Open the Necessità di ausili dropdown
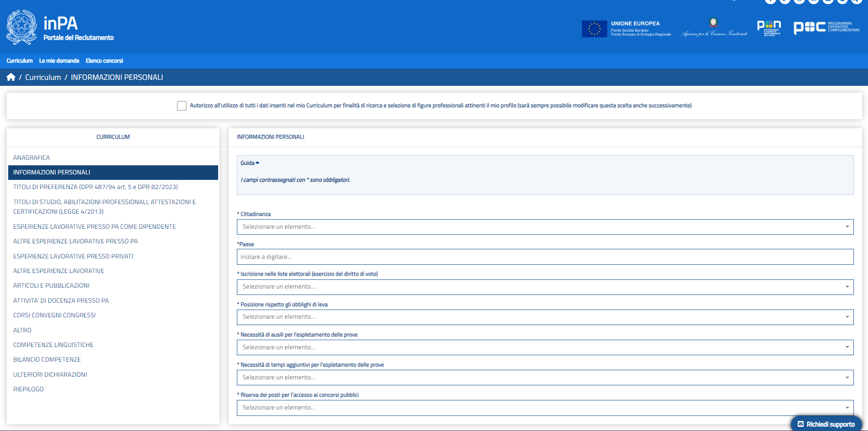 pyautogui.click(x=545, y=347)
